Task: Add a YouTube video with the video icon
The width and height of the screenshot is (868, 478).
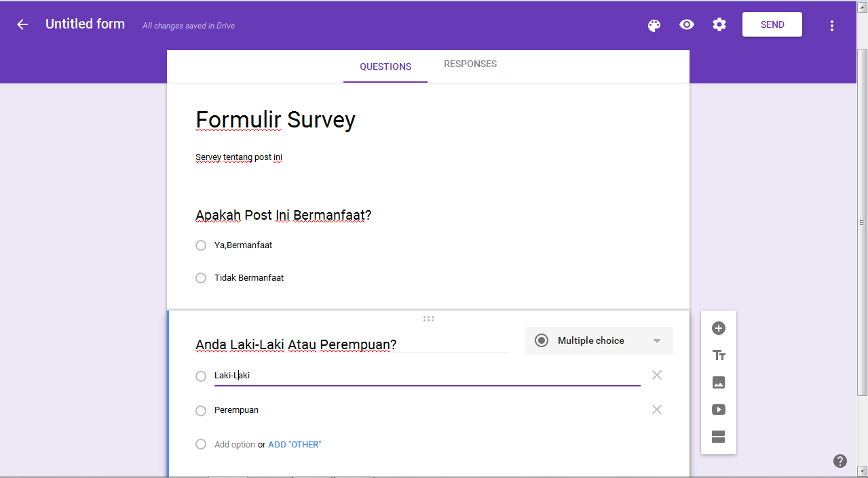Action: pyautogui.click(x=718, y=409)
